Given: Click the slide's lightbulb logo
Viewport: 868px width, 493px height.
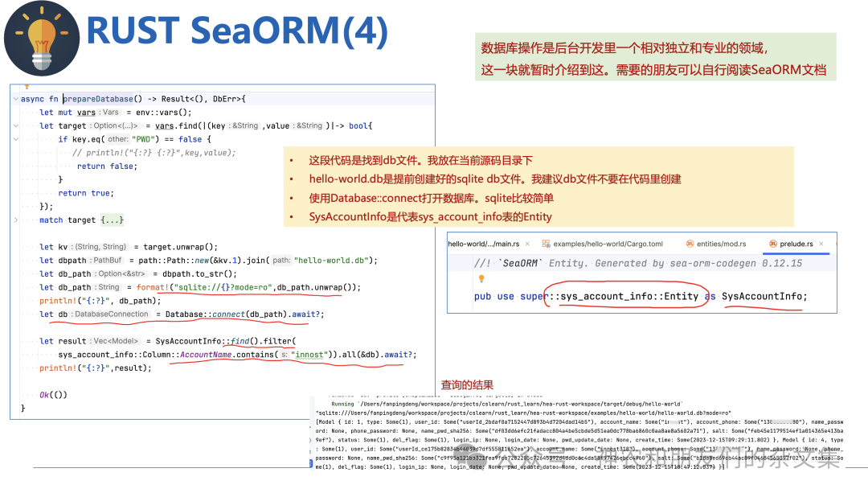Looking at the screenshot, I should click(x=42, y=39).
